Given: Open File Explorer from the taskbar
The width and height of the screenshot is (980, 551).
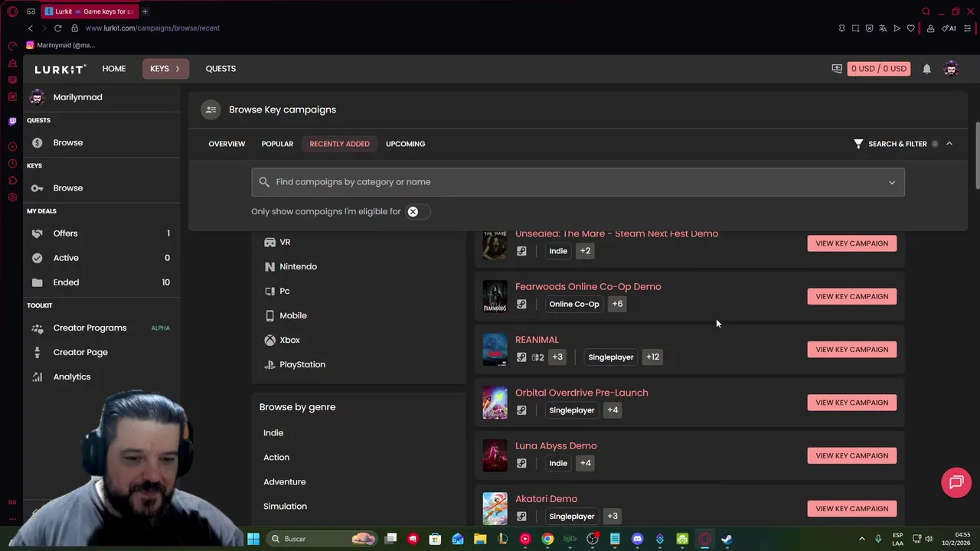Looking at the screenshot, I should click(x=480, y=539).
